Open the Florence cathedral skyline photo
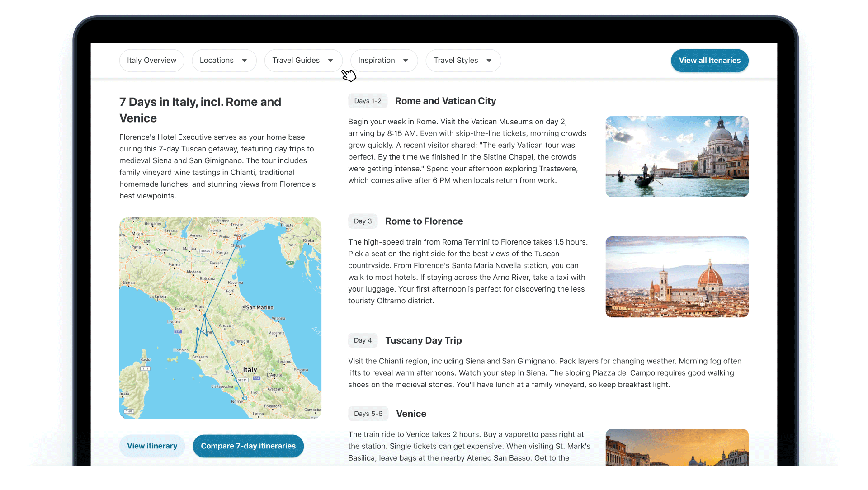 [677, 277]
